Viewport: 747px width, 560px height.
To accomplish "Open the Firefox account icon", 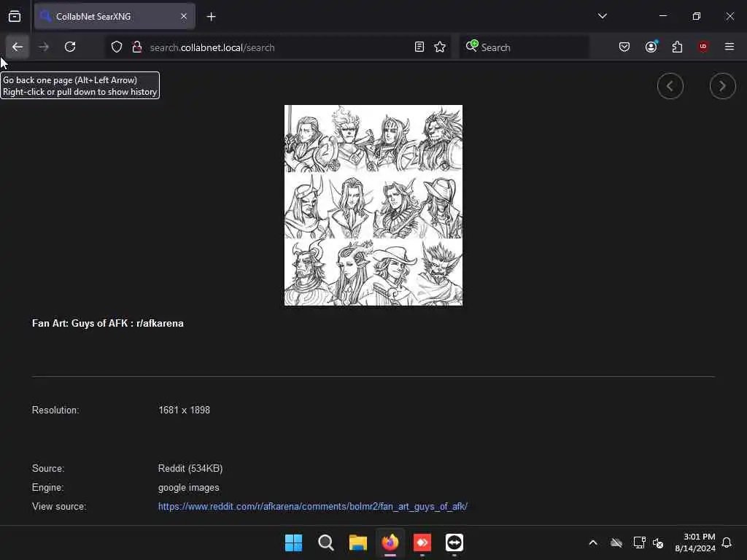I will pyautogui.click(x=651, y=47).
